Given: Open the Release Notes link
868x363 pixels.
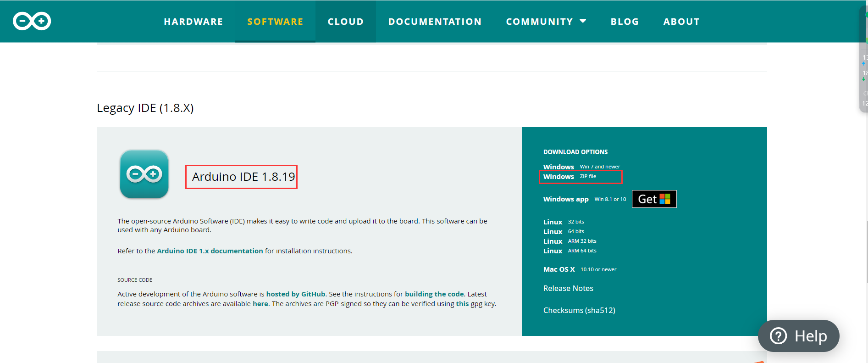Looking at the screenshot, I should 568,288.
